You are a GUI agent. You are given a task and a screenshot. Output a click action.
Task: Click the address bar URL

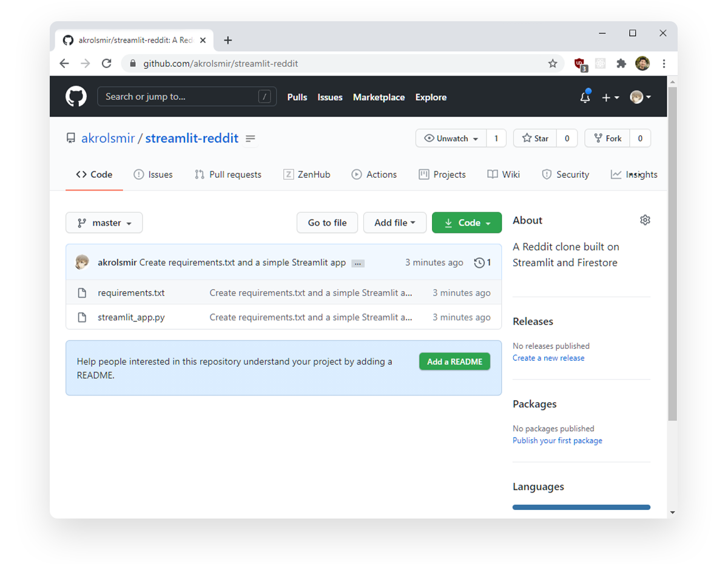pyautogui.click(x=221, y=64)
